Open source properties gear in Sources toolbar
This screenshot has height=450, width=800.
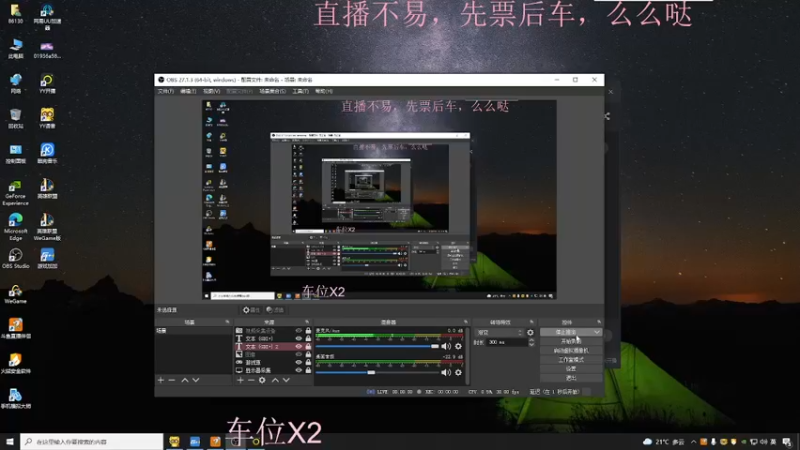pyautogui.click(x=262, y=380)
